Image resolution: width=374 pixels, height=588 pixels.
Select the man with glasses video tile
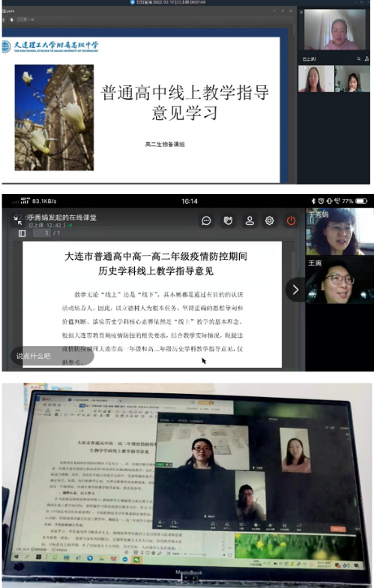(250, 496)
